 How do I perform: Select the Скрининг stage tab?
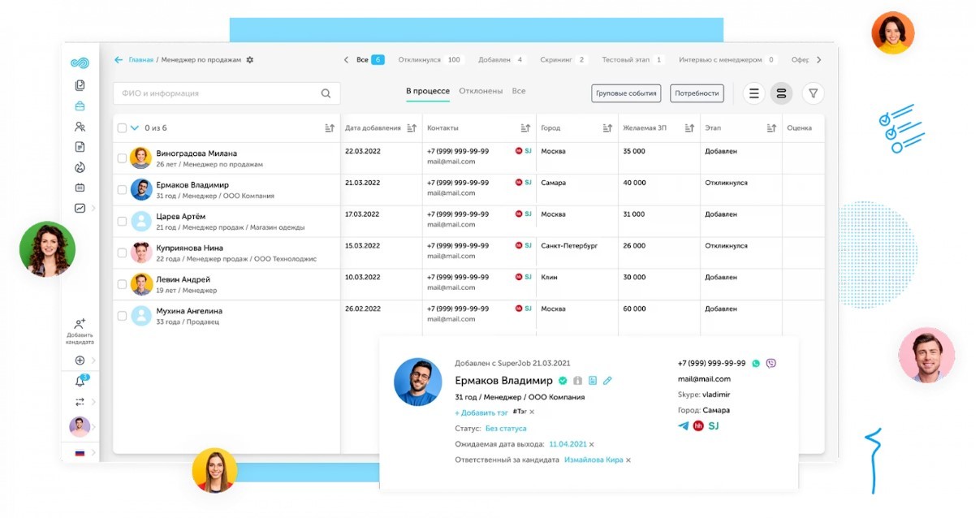(x=555, y=60)
